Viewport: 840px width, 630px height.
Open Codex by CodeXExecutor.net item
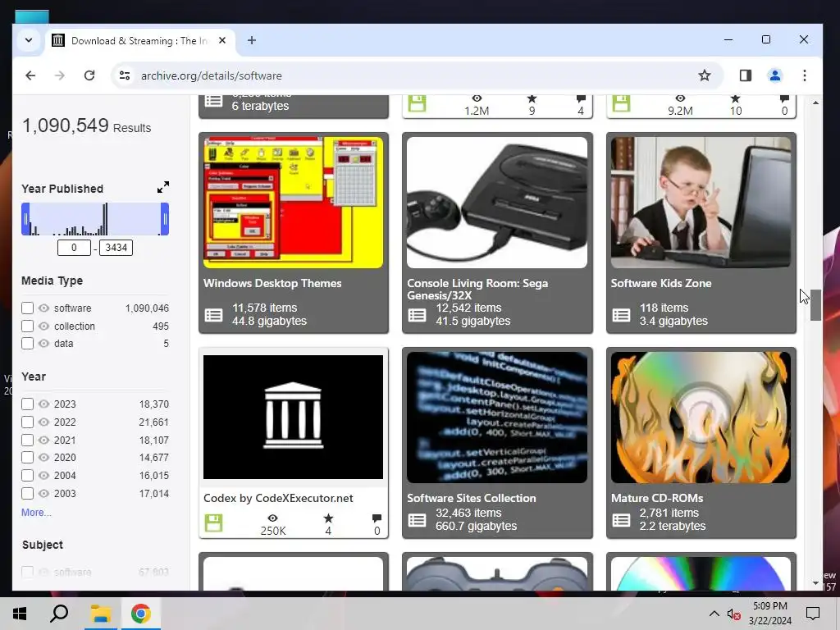click(278, 498)
